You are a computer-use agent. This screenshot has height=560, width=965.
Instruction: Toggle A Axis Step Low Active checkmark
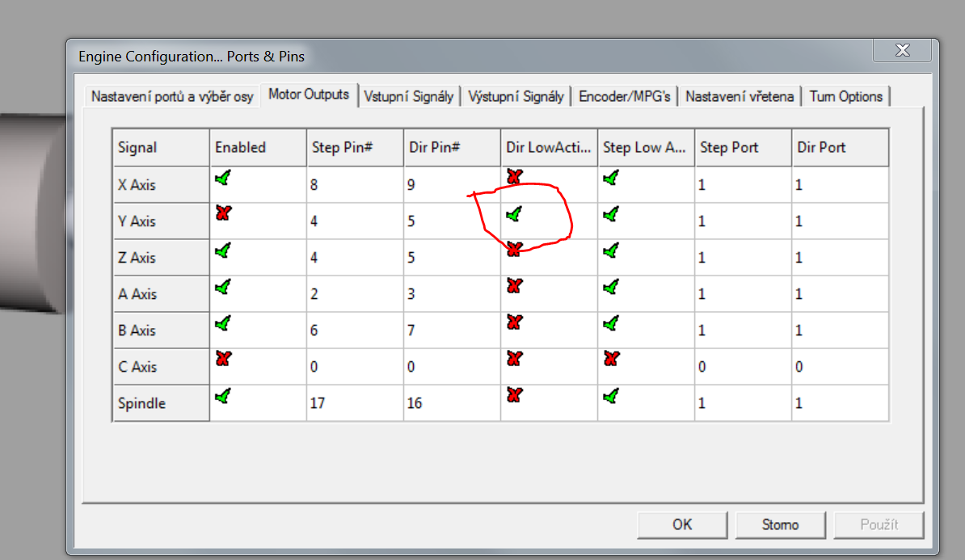(610, 286)
